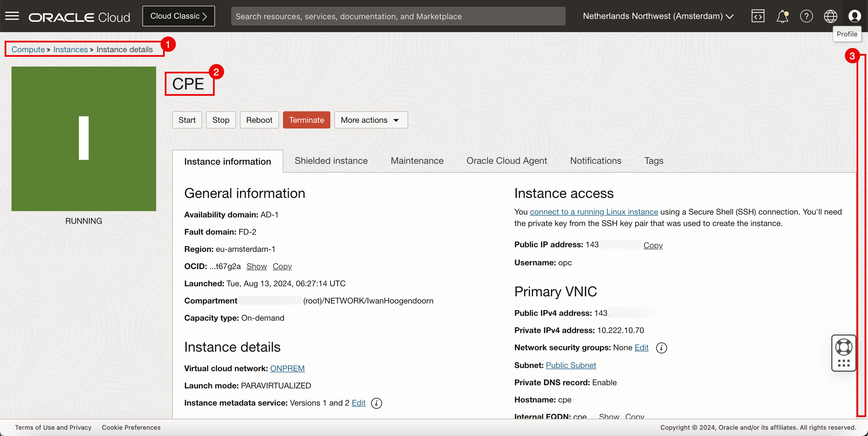
Task: Open the language globe icon
Action: tap(830, 16)
